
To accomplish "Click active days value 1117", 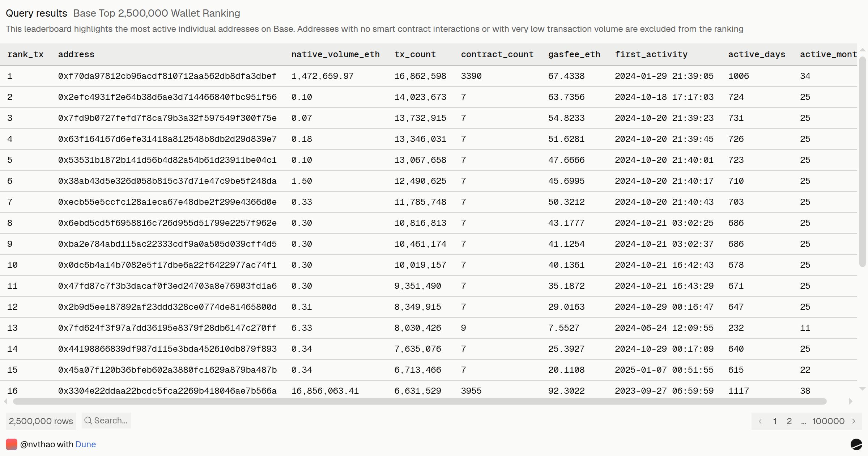I will tap(739, 391).
